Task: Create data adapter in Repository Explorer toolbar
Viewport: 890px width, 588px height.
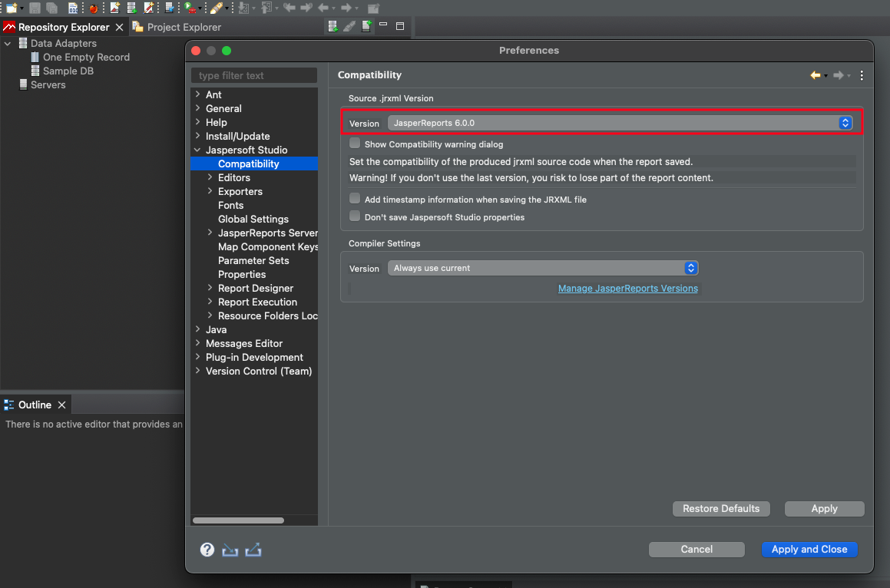Action: tap(333, 26)
